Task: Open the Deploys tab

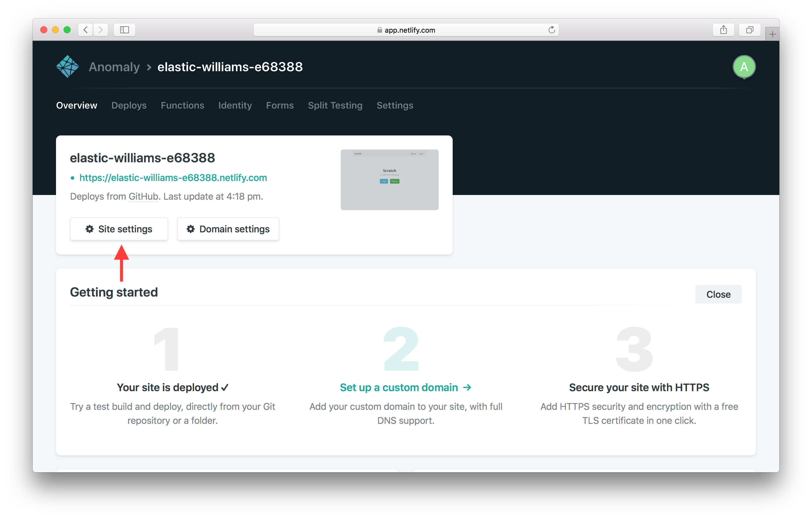Action: click(x=129, y=105)
